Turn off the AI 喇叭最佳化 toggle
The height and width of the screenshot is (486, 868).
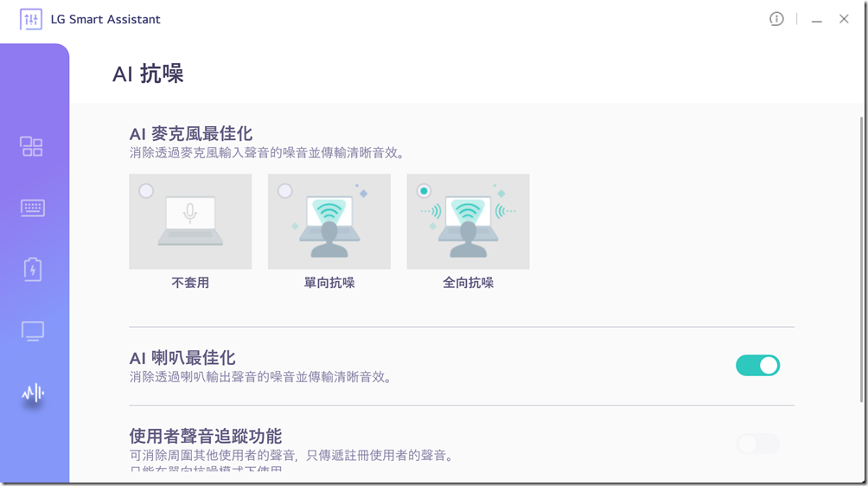tap(758, 365)
